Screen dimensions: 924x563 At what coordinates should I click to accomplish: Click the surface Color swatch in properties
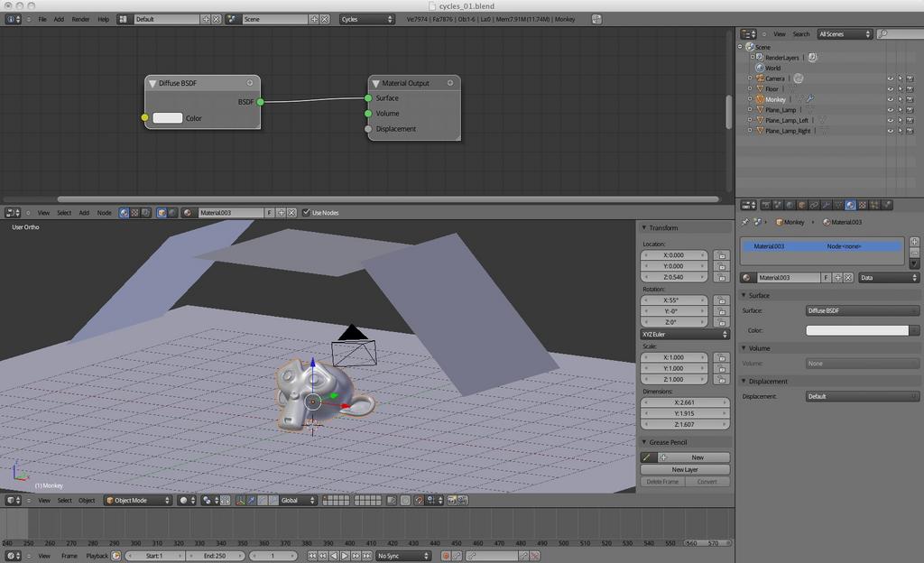[x=857, y=330]
